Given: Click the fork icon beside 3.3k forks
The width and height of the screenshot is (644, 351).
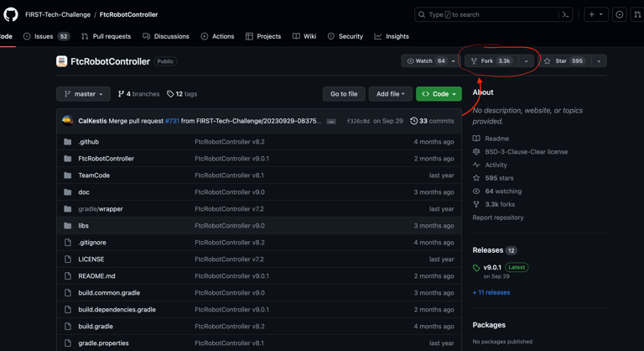Looking at the screenshot, I should [x=476, y=204].
